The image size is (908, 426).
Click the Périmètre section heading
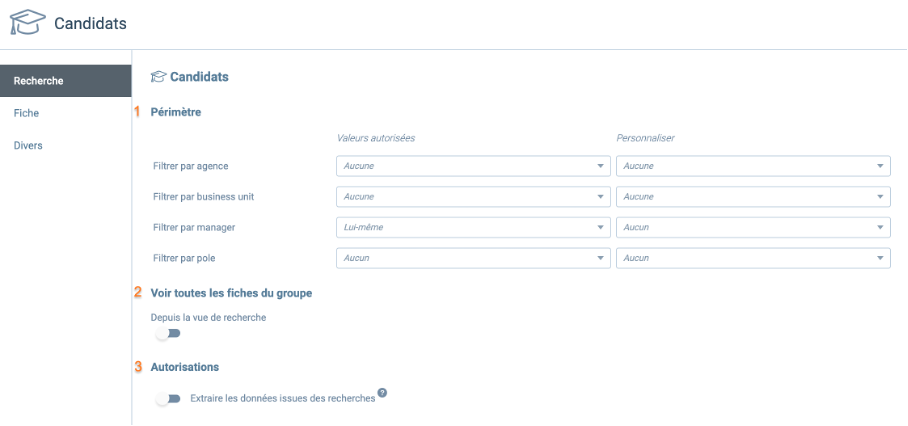click(x=175, y=112)
